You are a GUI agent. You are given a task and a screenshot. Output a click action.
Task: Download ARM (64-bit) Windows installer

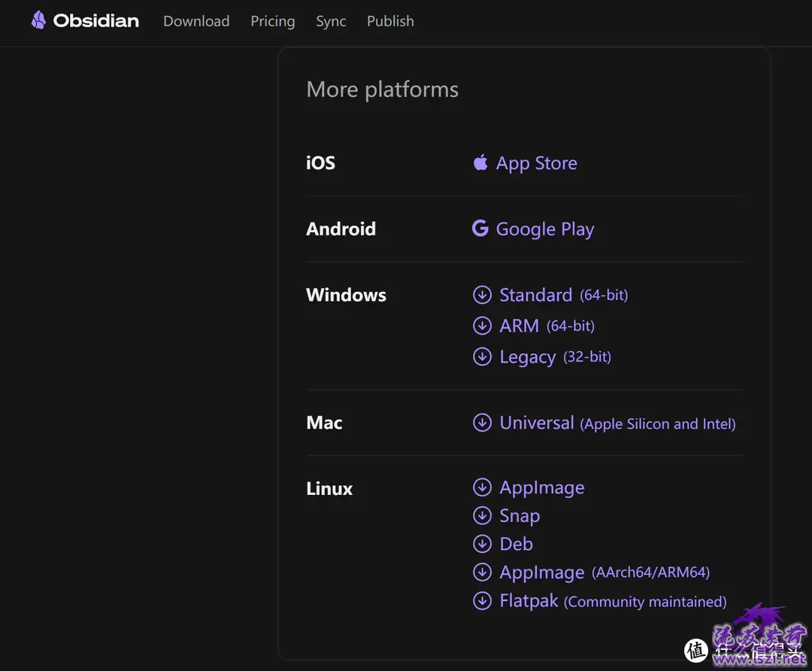547,326
